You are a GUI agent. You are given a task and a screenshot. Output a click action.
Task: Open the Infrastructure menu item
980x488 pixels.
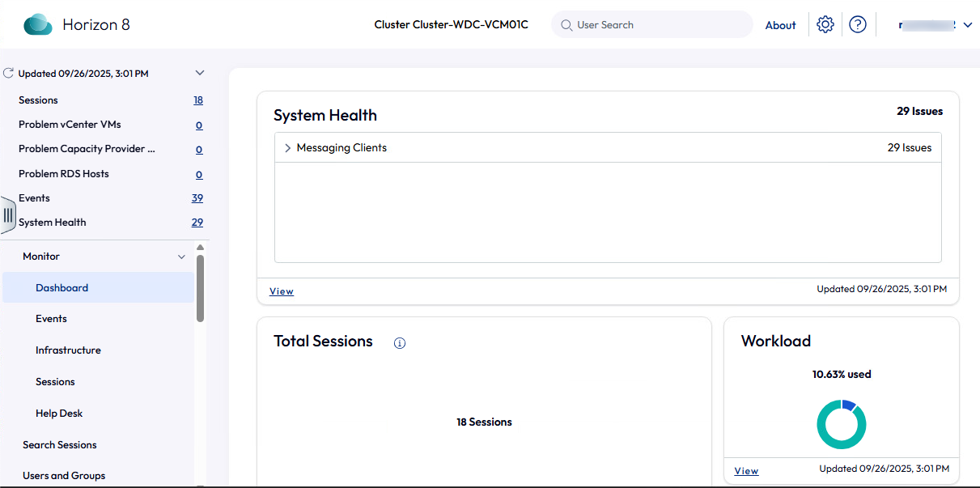tap(68, 350)
